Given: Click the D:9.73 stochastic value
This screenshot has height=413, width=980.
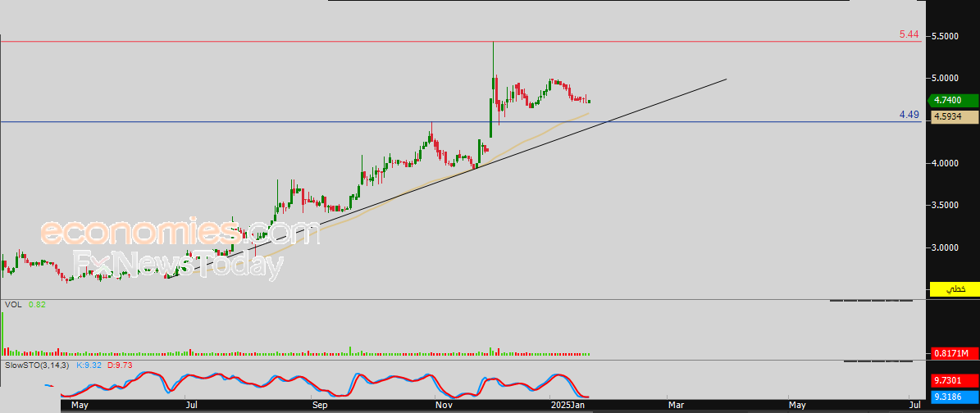Looking at the screenshot, I should click(x=121, y=365).
